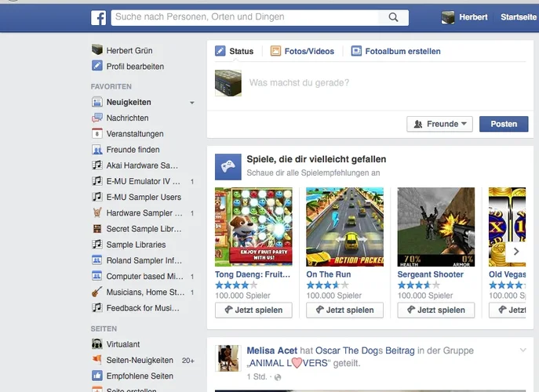This screenshot has width=539, height=392.
Task: Click the Sample Libraries music note icon
Action: click(x=97, y=245)
